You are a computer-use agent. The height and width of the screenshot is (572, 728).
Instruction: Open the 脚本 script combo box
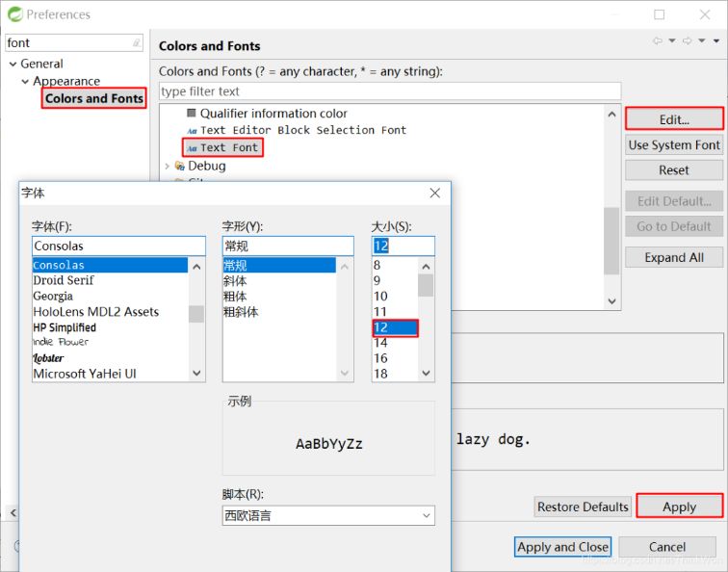coord(328,516)
